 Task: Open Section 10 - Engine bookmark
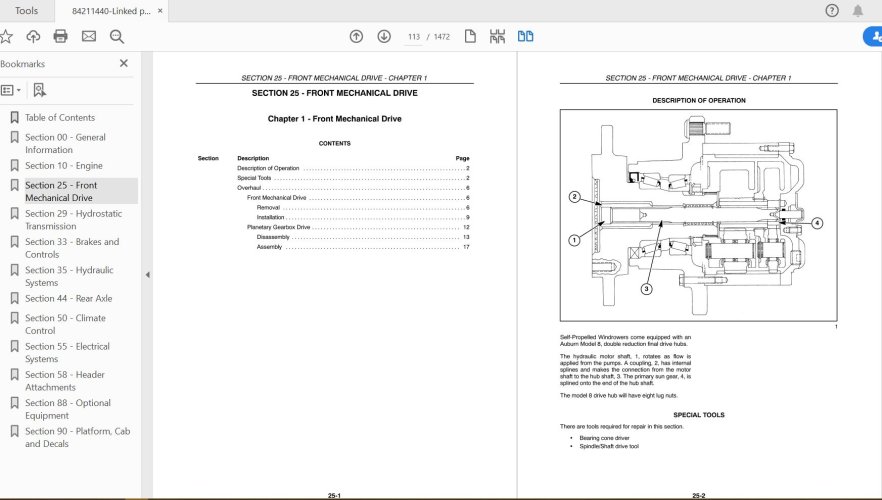64,166
